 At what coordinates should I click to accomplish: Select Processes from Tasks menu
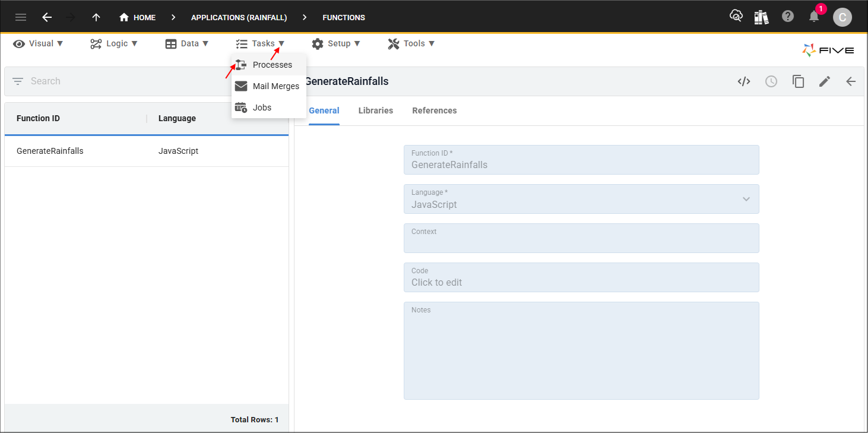pyautogui.click(x=269, y=65)
